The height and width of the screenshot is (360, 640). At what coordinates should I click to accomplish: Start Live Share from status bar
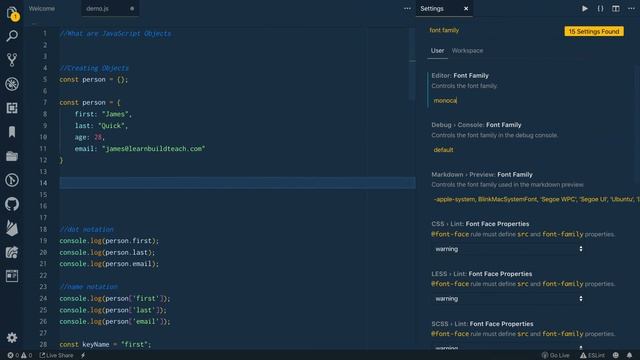coord(56,356)
